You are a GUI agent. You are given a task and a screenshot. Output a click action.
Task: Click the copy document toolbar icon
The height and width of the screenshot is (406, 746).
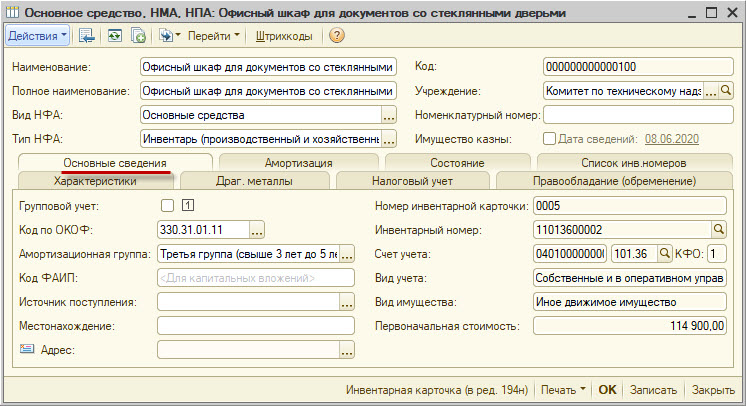click(x=139, y=36)
